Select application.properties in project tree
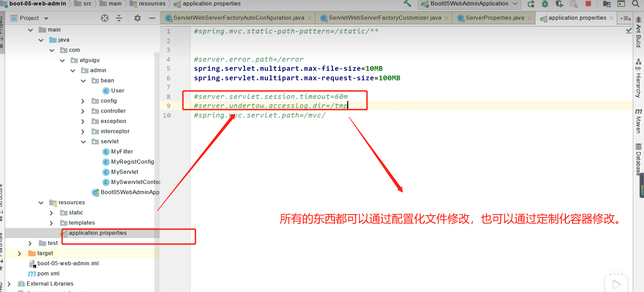The height and width of the screenshot is (292, 644). pos(94,233)
